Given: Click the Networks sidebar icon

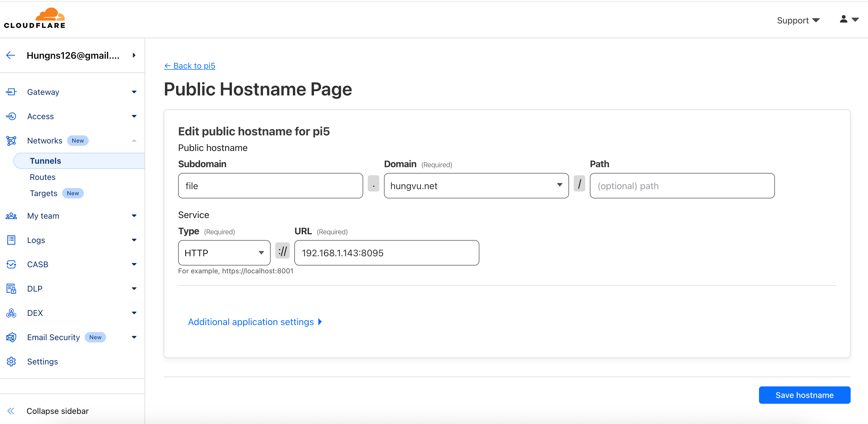Looking at the screenshot, I should point(11,141).
